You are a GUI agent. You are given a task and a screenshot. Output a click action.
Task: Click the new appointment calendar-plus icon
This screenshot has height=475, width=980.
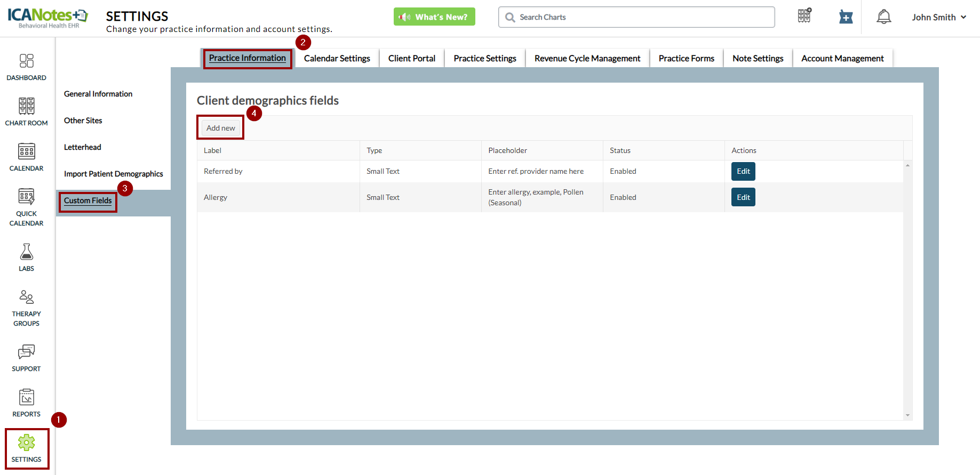[x=846, y=17]
